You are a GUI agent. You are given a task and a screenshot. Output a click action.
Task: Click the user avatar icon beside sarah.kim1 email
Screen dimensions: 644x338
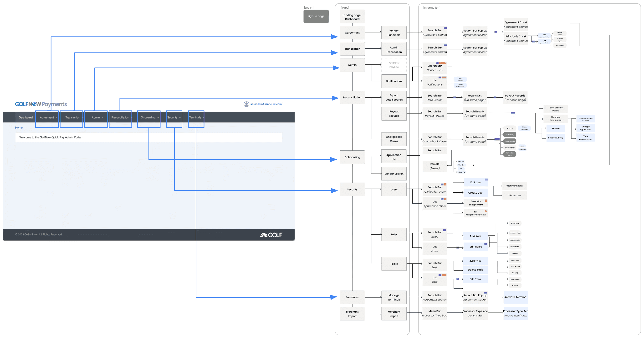click(246, 104)
